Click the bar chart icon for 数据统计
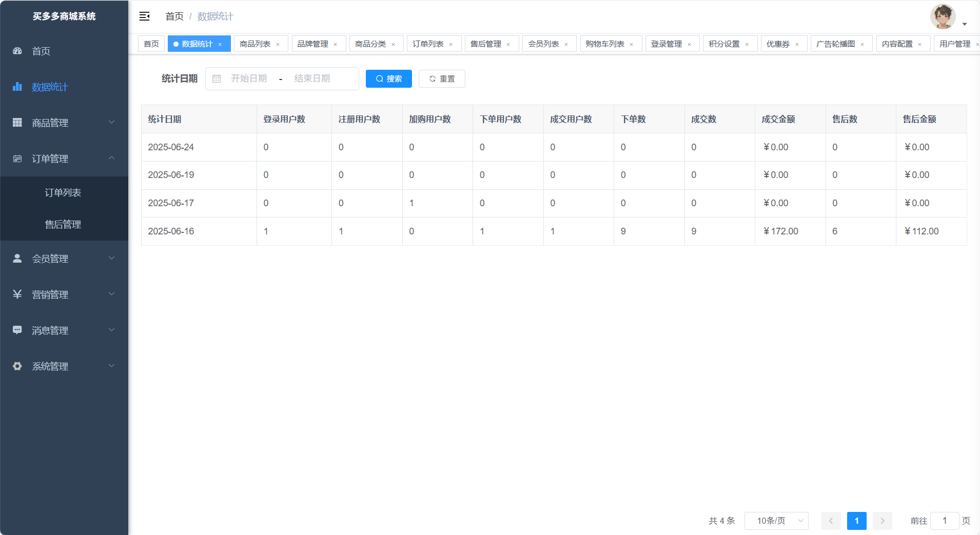 [17, 87]
